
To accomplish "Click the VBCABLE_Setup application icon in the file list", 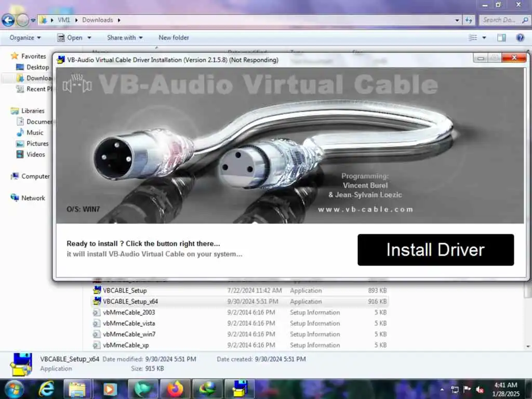I will (97, 290).
